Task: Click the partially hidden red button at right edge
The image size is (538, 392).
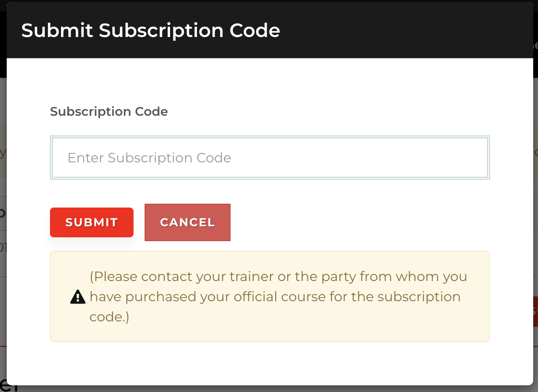Action: point(536,311)
